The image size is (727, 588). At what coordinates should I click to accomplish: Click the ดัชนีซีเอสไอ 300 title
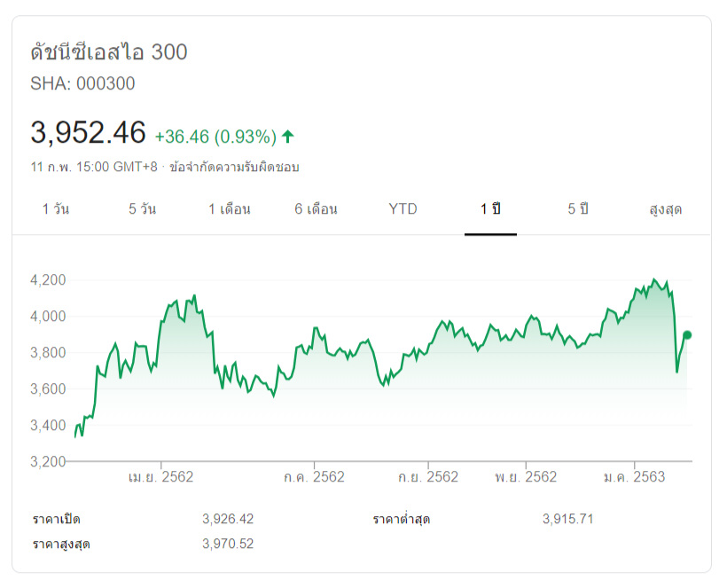point(109,52)
